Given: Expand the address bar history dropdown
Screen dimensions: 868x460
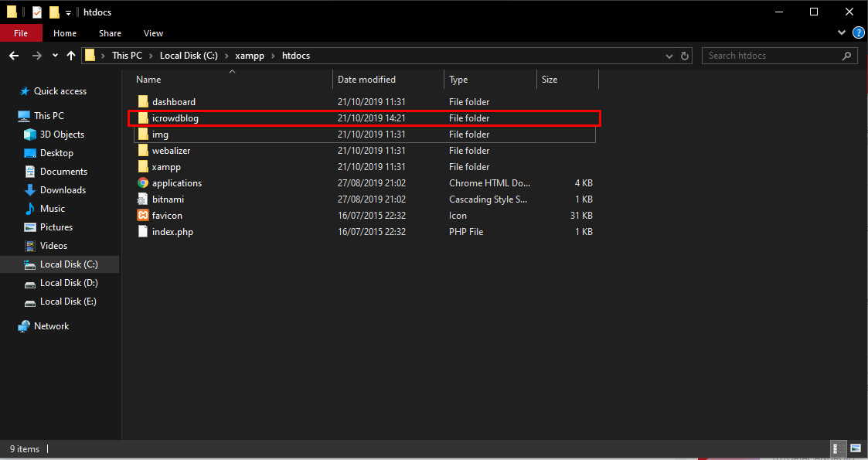Looking at the screenshot, I should coord(669,56).
